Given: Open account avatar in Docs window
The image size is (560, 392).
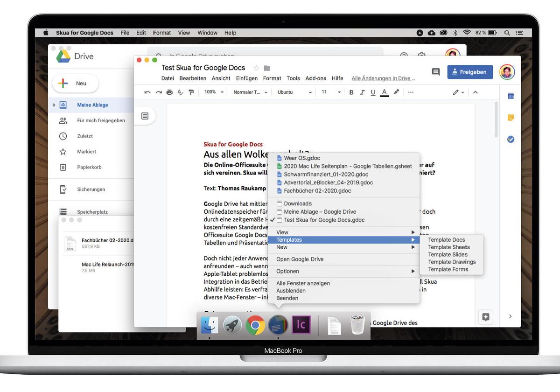Looking at the screenshot, I should [507, 72].
